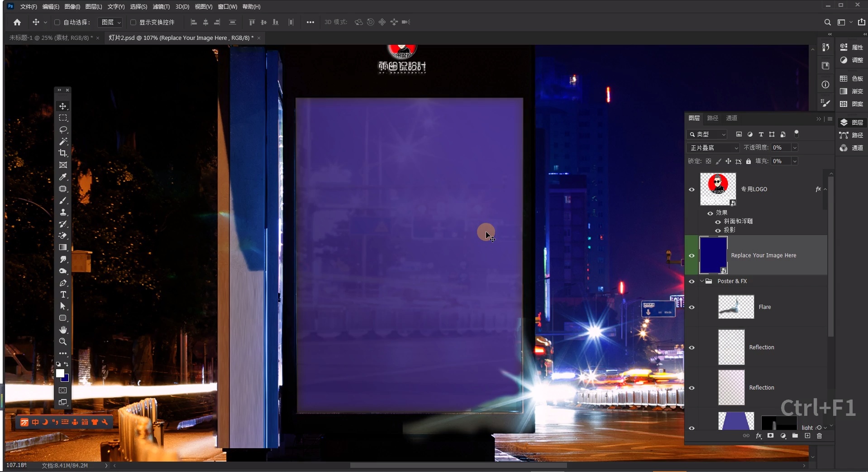
Task: Switch to the 未标题-1 document tab
Action: click(51, 38)
